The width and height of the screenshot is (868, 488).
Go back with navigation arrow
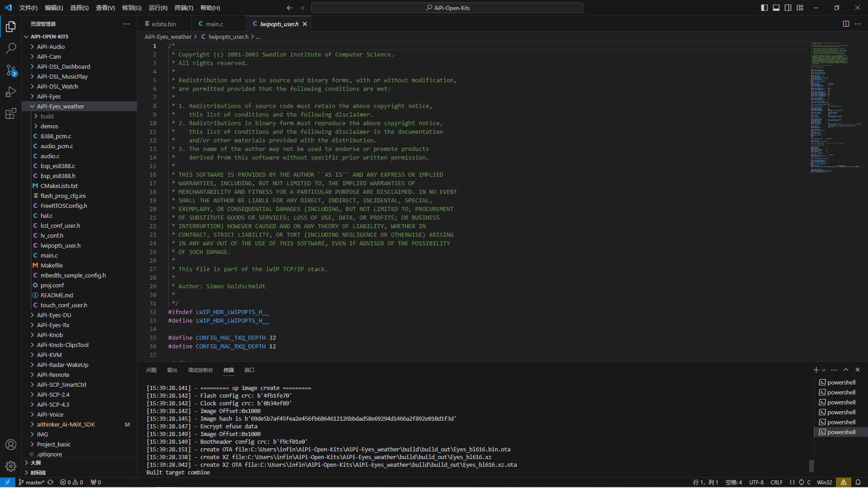[290, 8]
